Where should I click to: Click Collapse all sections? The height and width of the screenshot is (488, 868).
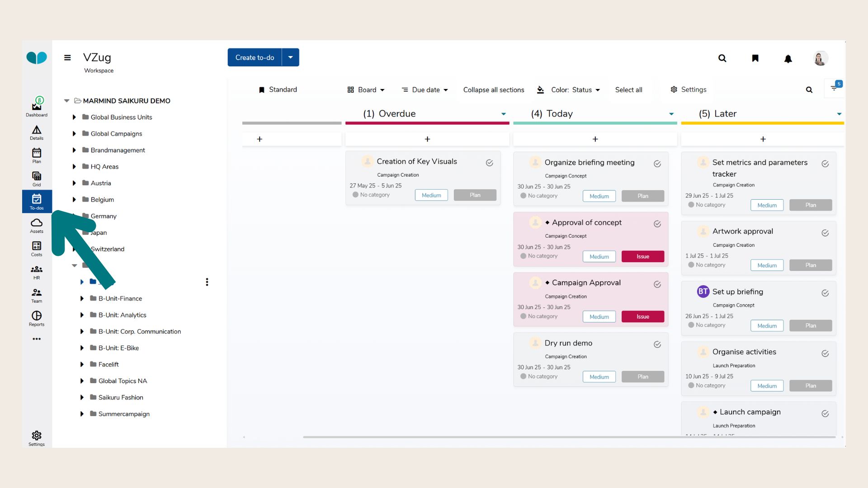494,90
